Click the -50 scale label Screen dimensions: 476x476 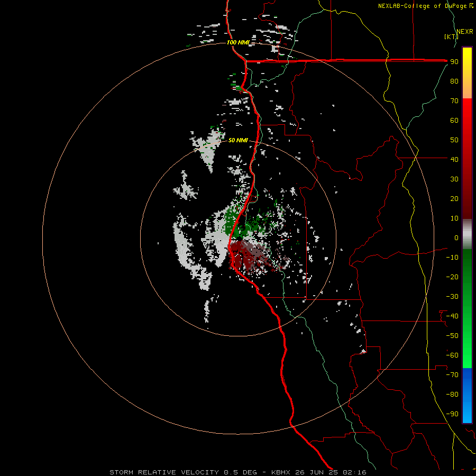(x=452, y=336)
